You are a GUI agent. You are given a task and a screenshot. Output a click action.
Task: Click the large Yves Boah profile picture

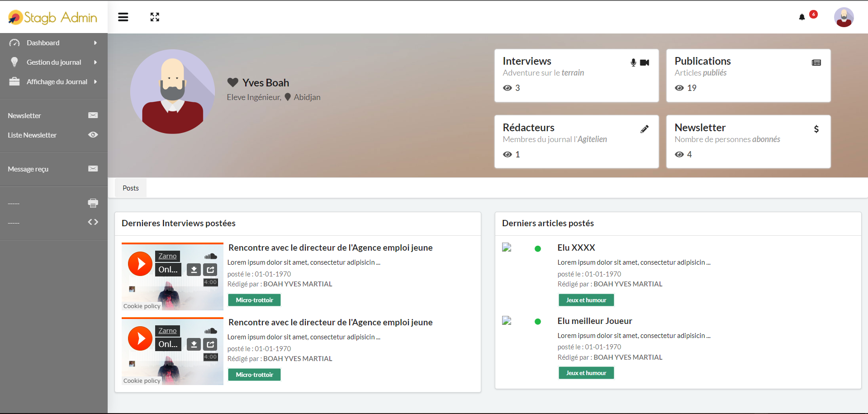[x=172, y=91]
